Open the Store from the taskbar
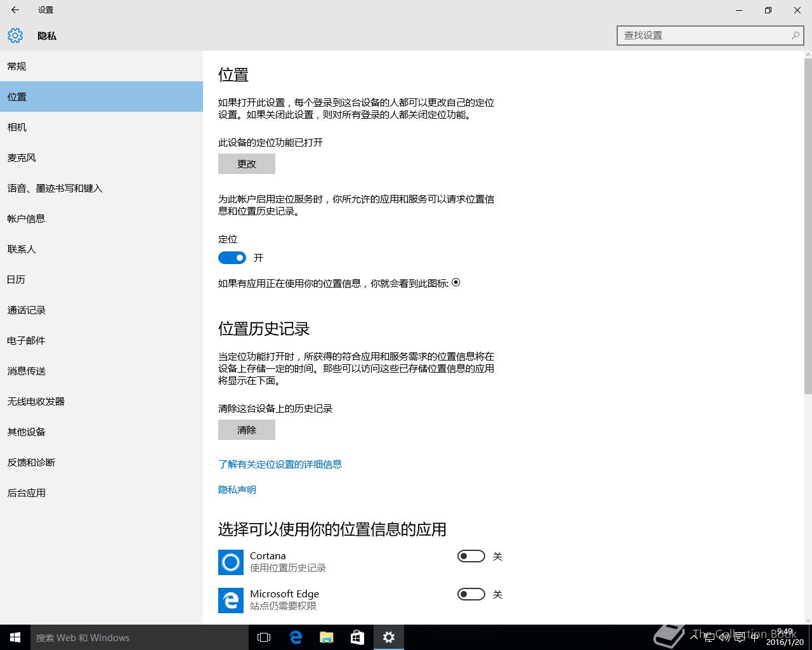 tap(358, 637)
